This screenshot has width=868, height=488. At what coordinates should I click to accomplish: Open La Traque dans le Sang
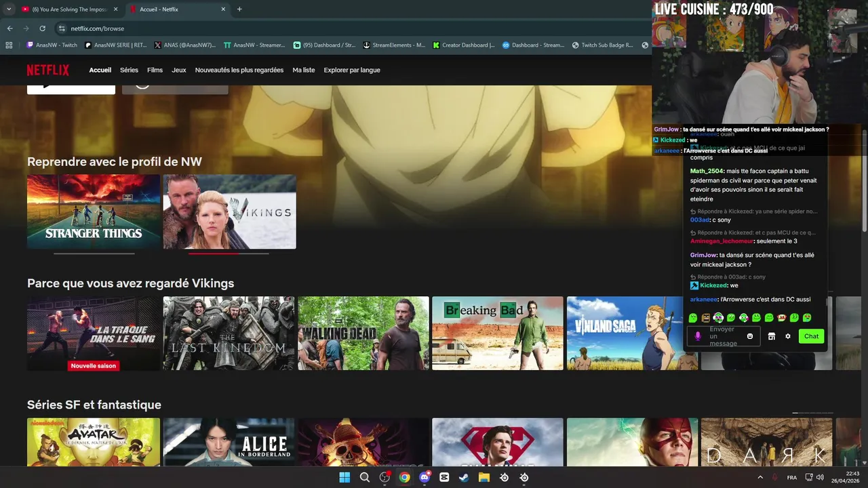pyautogui.click(x=94, y=333)
